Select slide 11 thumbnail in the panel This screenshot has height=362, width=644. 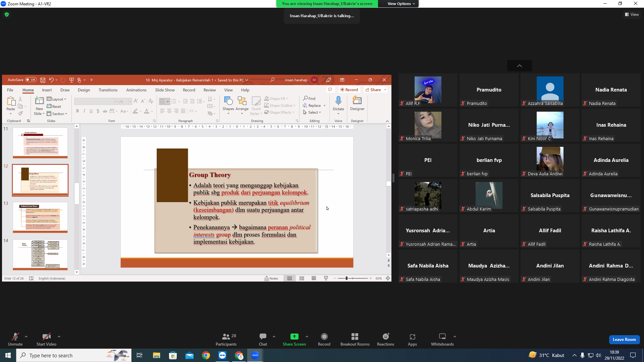(x=40, y=143)
